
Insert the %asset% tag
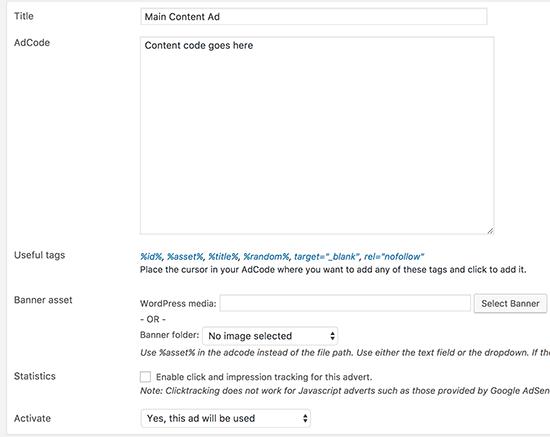(185, 257)
